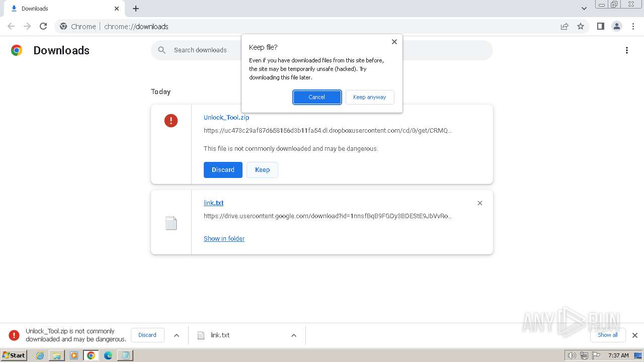Expand link.txt shelf options caret
This screenshot has width=644, height=362.
click(294, 335)
